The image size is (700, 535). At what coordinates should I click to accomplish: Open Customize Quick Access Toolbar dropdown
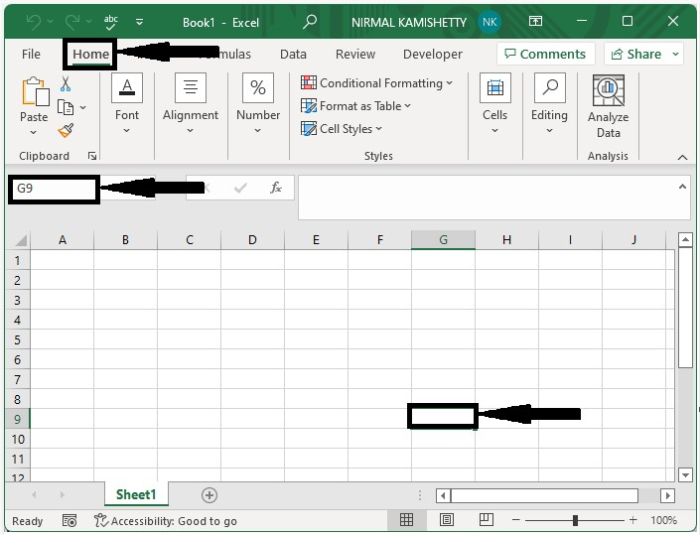[140, 21]
